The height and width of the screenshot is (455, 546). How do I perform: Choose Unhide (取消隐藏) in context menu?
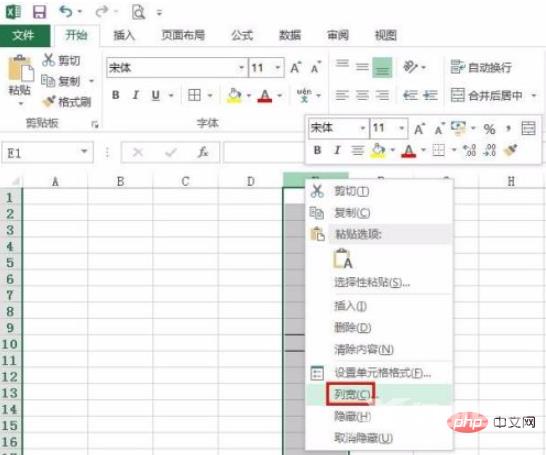[379, 438]
